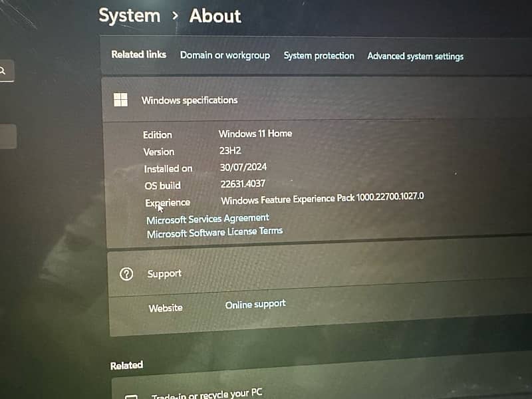Click the search magnifier icon in the sidebar
This screenshot has height=399, width=532.
pos(3,70)
